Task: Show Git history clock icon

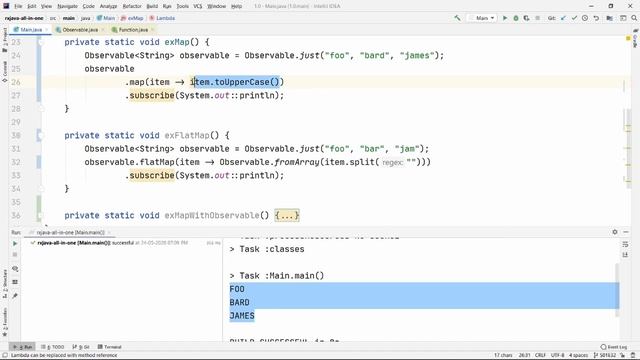Action: click(x=585, y=18)
